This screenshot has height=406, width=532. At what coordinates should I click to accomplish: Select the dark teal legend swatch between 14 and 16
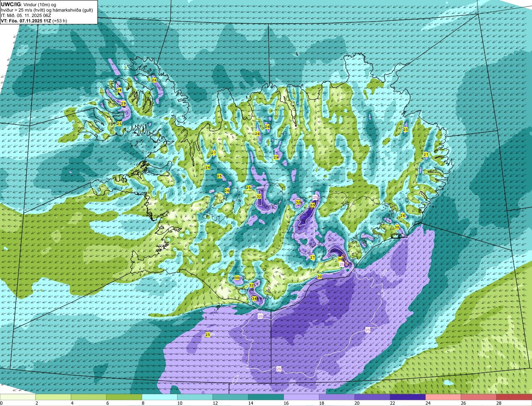point(266,397)
